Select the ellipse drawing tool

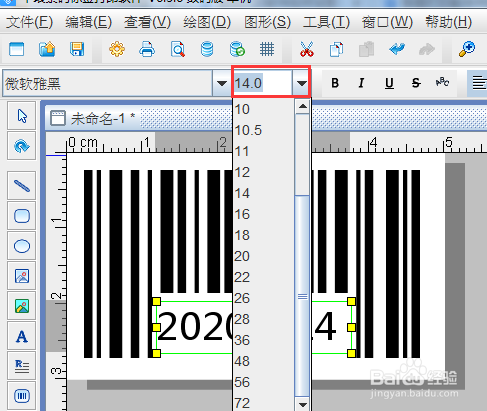(x=22, y=246)
